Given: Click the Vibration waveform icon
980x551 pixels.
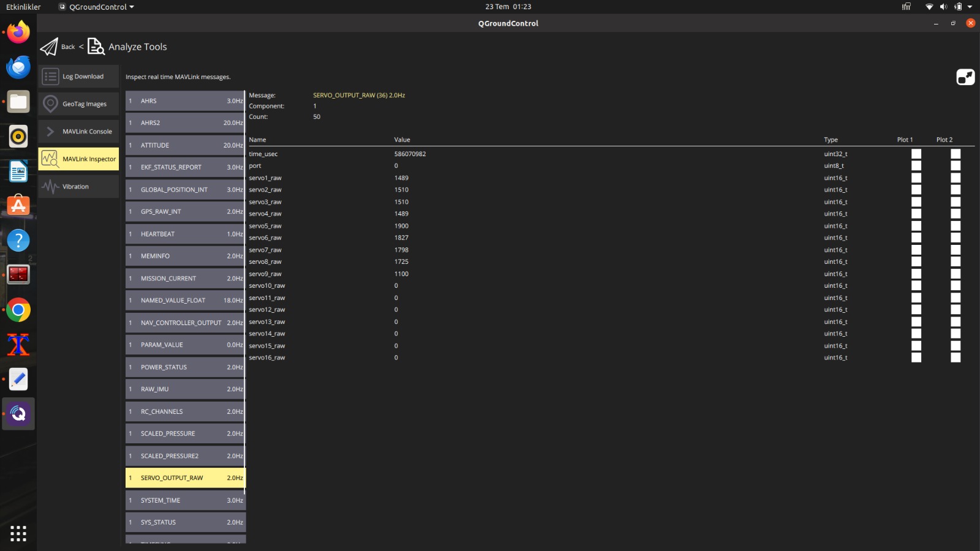Looking at the screenshot, I should 51,187.
